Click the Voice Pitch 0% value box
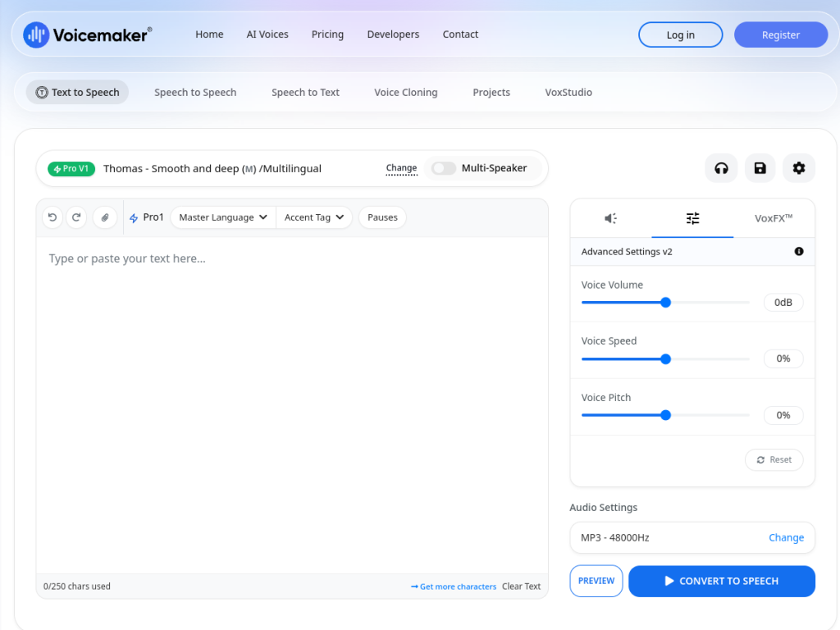This screenshot has height=630, width=840. [x=783, y=415]
